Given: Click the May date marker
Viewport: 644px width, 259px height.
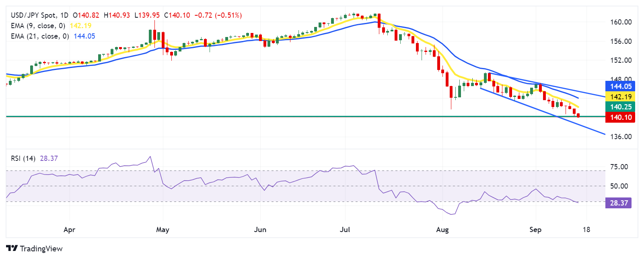Looking at the screenshot, I should [163, 230].
